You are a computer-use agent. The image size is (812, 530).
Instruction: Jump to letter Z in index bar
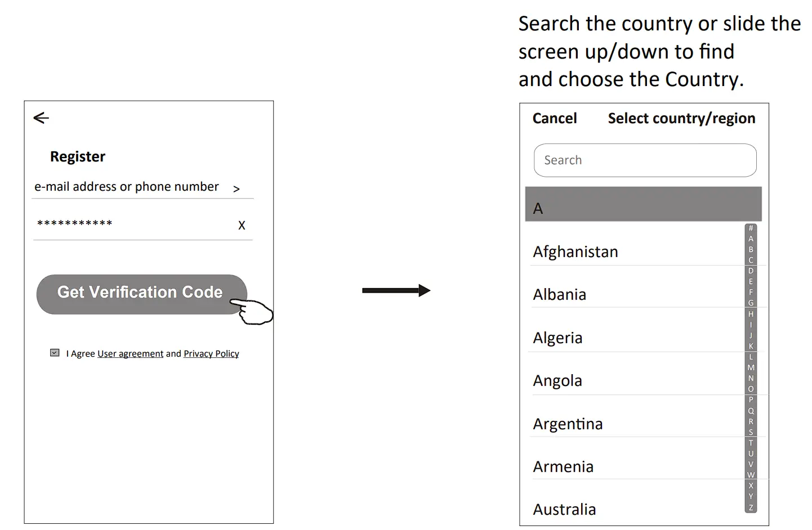click(751, 507)
